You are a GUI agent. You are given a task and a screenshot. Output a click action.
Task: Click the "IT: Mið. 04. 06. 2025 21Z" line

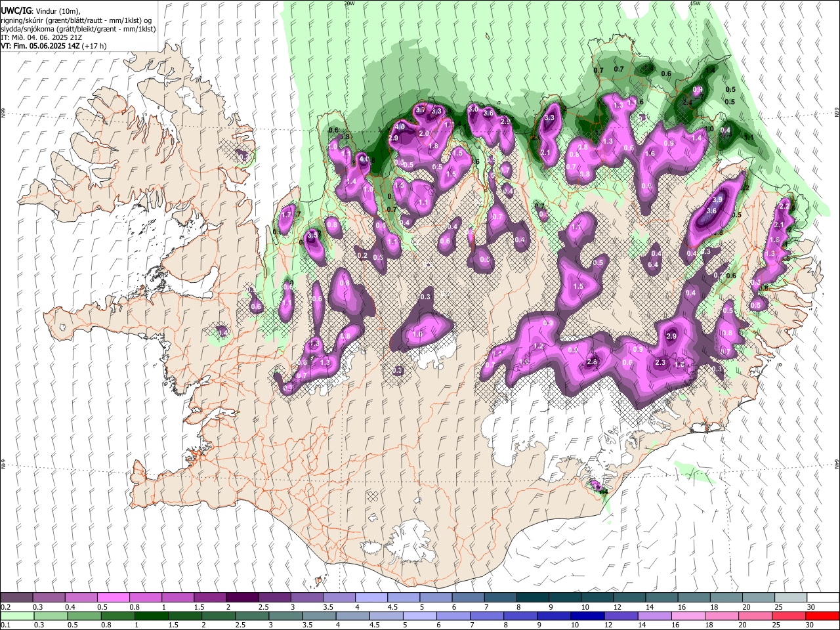coord(41,37)
